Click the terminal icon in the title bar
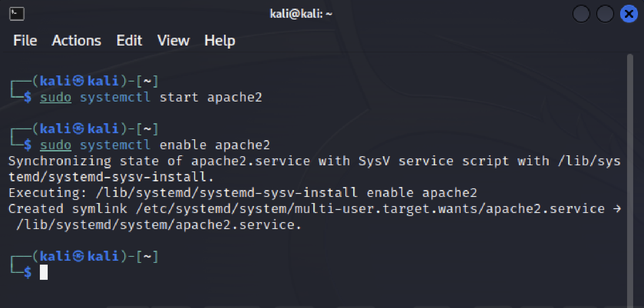Image resolution: width=644 pixels, height=308 pixels. [x=17, y=14]
